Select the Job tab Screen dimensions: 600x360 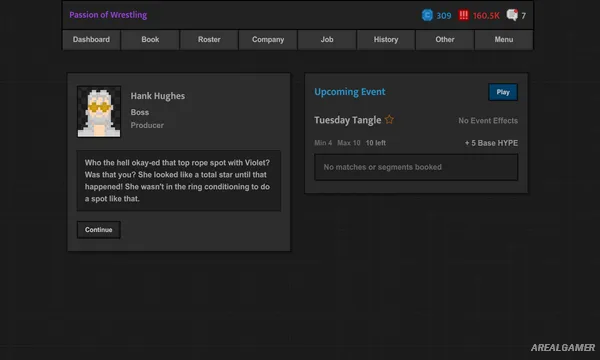327,40
